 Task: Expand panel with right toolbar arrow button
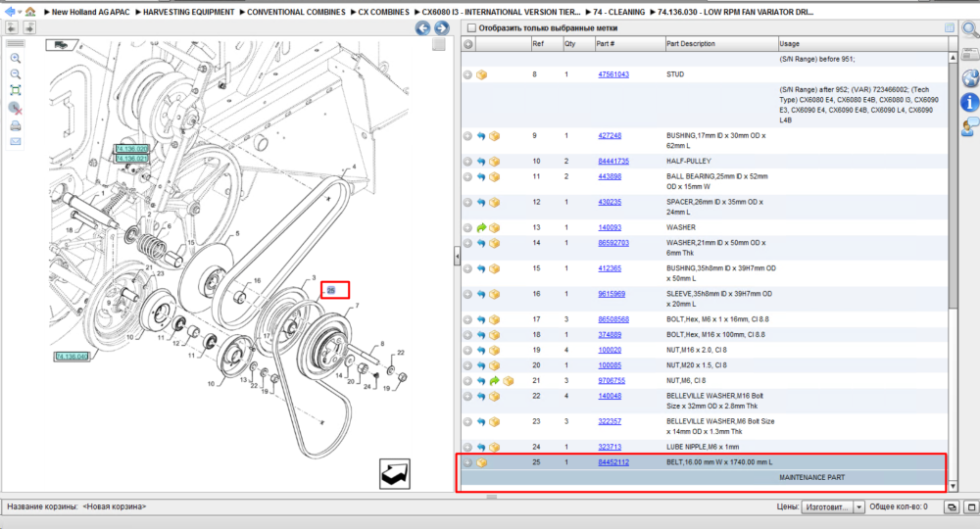tap(28, 27)
